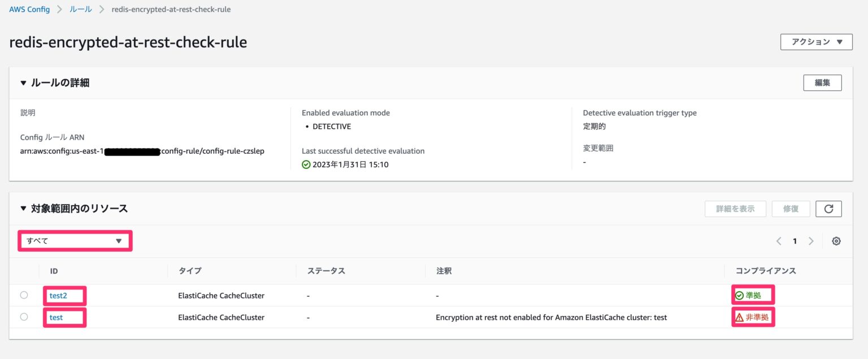Open the アクション dropdown menu

click(x=815, y=41)
